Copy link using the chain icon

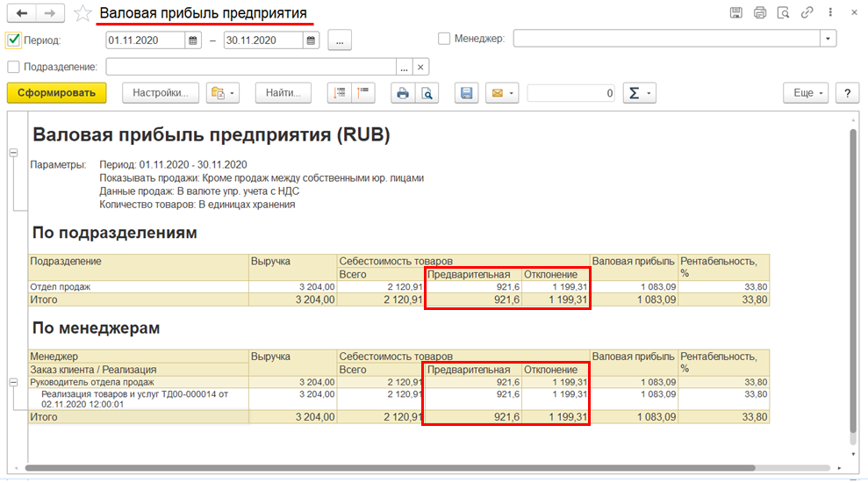pos(807,13)
